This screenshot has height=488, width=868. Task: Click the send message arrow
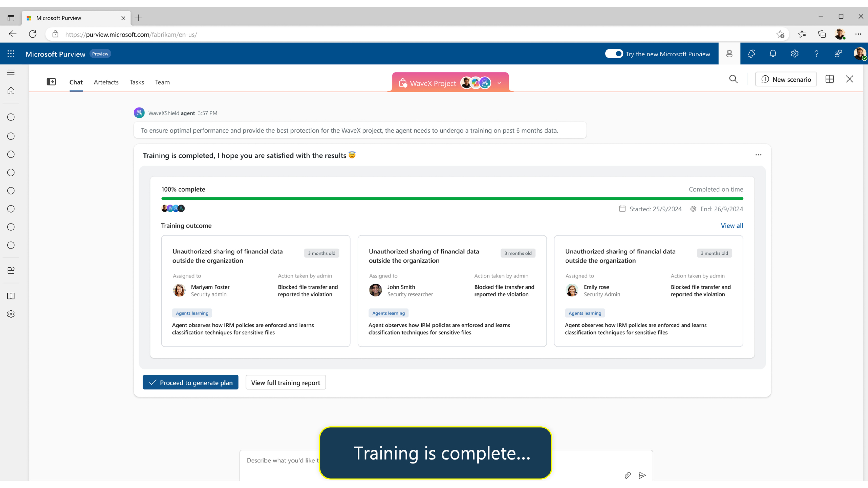click(642, 475)
